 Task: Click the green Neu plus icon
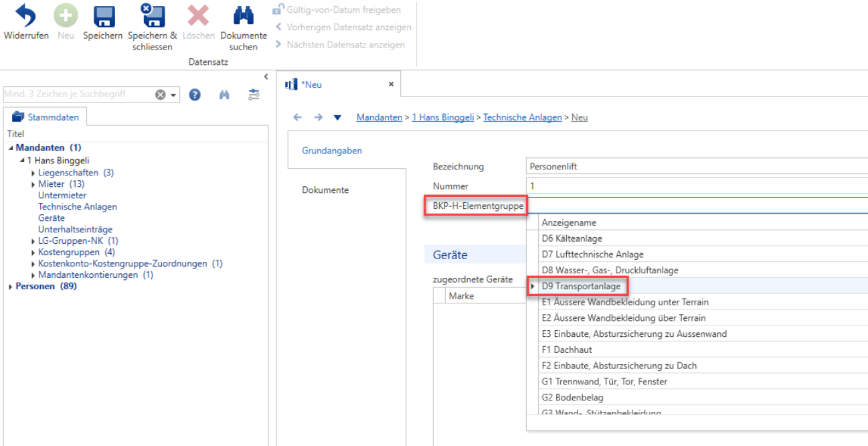(66, 15)
